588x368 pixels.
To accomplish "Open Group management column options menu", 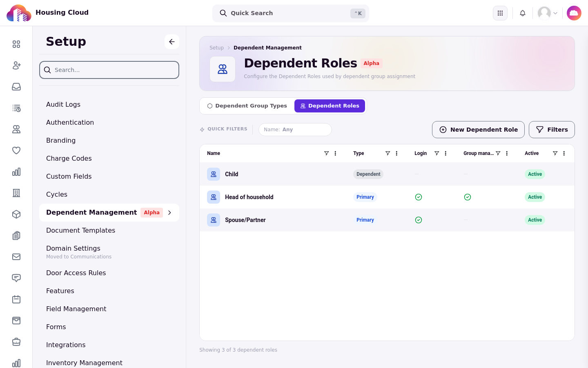I will 507,153.
